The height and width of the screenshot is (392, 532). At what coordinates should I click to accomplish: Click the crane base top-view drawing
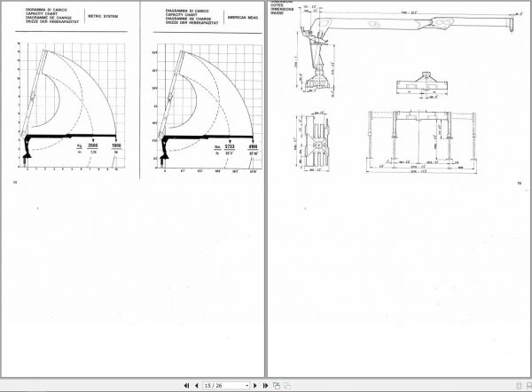[316, 142]
